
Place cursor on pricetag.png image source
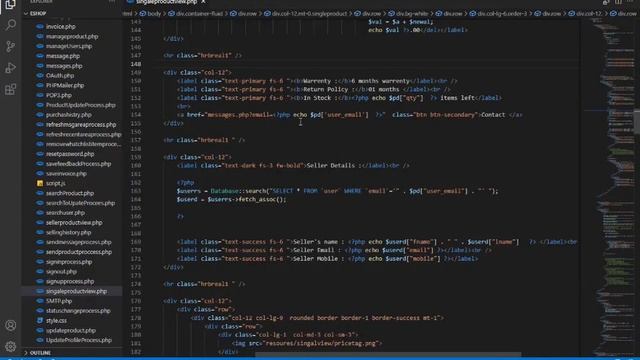point(320,343)
